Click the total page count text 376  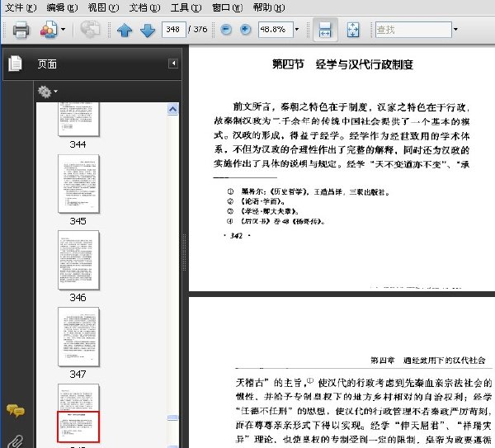point(200,30)
